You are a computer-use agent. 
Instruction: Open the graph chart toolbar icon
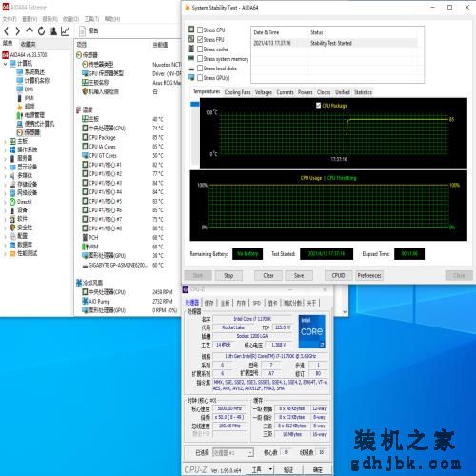tap(65, 31)
